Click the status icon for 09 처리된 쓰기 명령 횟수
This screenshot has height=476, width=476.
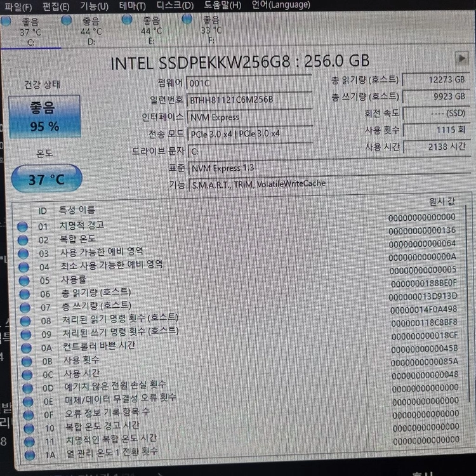click(x=26, y=334)
